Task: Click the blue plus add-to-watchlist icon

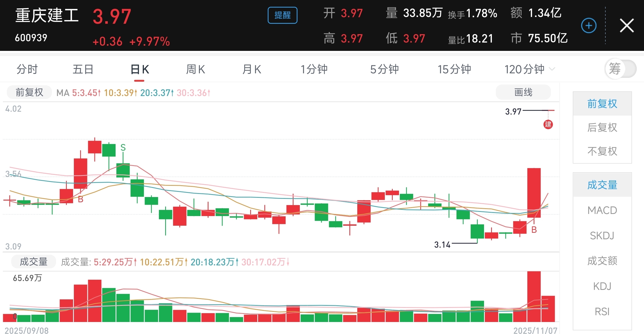Action: coord(589,26)
